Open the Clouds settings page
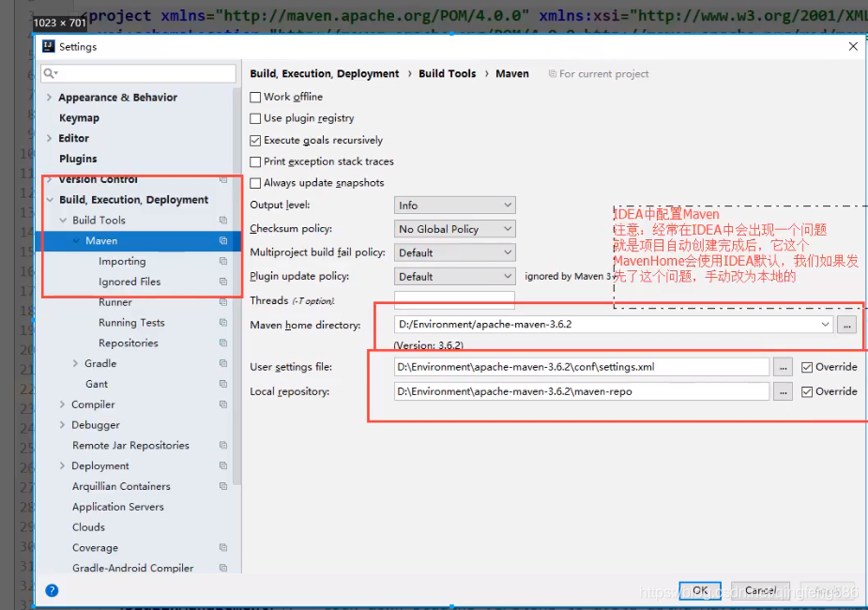This screenshot has height=610, width=868. [x=88, y=527]
